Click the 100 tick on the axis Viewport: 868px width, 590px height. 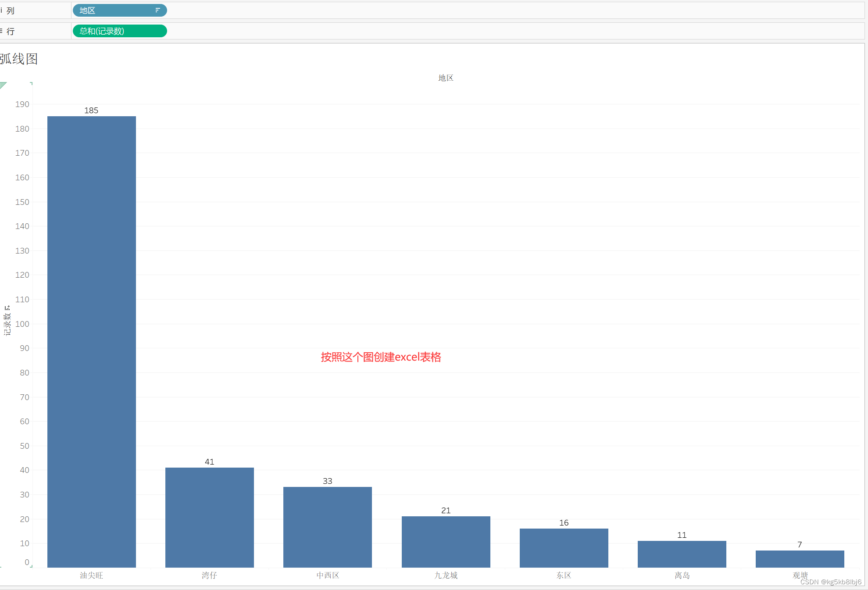(x=22, y=324)
